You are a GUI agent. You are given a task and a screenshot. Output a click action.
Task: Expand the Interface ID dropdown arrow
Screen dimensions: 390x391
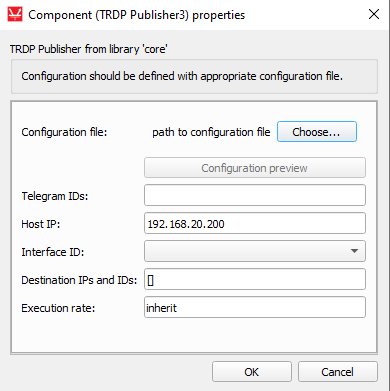[354, 251]
